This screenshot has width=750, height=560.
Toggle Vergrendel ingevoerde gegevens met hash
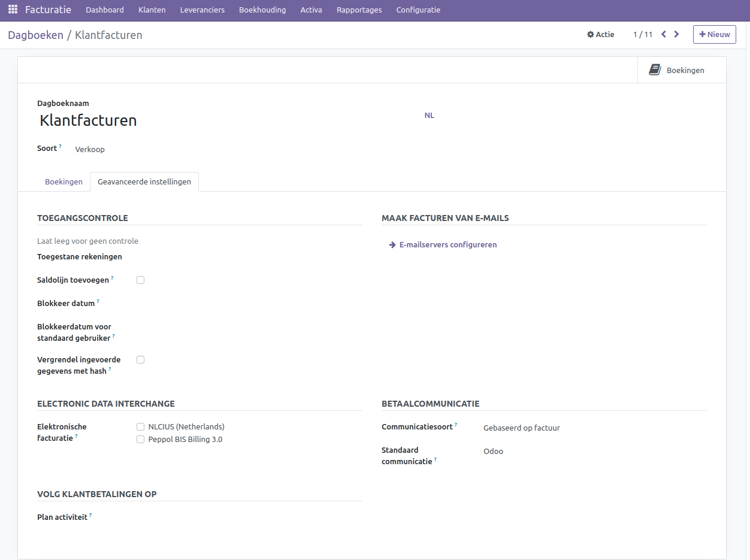tap(141, 359)
